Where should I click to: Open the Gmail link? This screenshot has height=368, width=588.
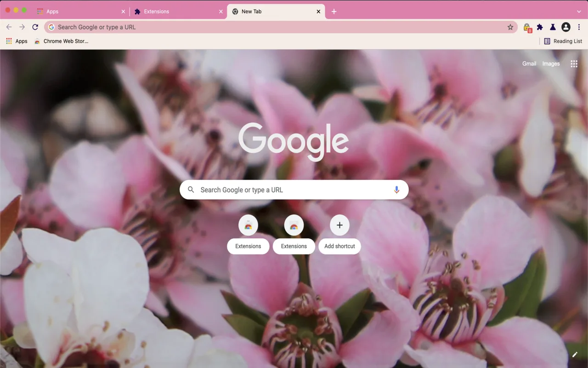coord(529,64)
